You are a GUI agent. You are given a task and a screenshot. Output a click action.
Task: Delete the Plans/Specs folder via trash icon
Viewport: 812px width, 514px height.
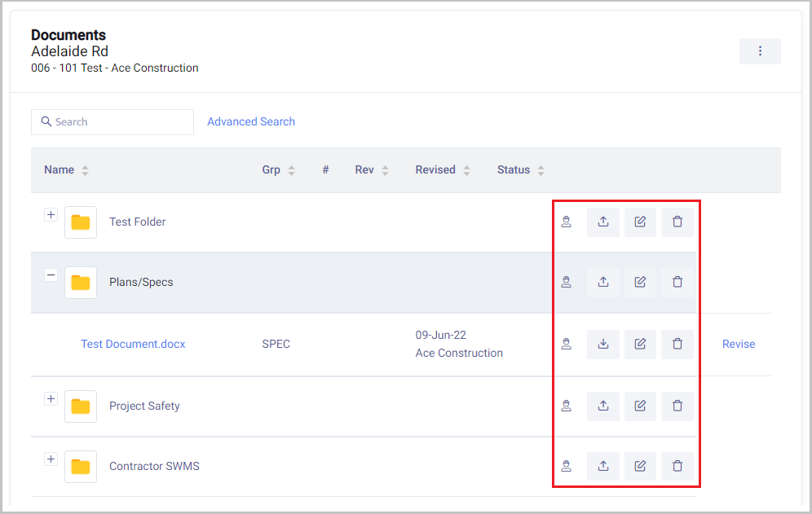677,282
